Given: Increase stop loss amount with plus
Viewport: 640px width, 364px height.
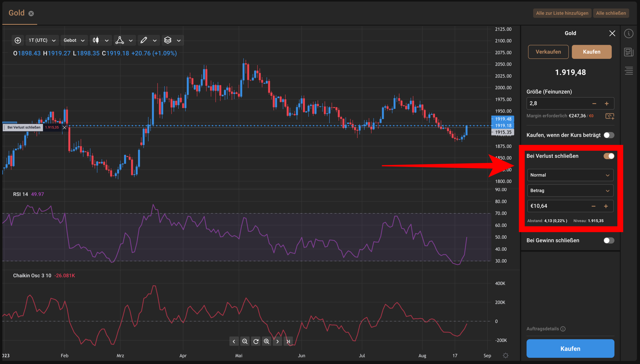Looking at the screenshot, I should (606, 206).
